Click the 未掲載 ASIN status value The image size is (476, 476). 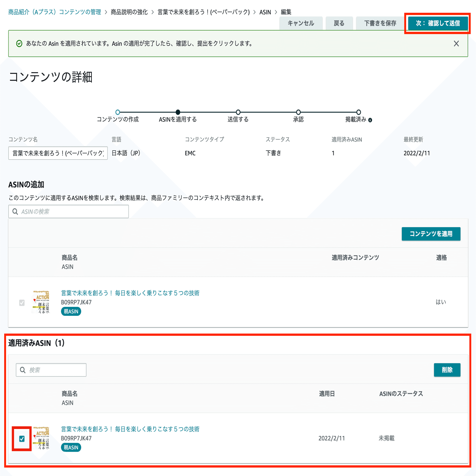pyautogui.click(x=386, y=438)
